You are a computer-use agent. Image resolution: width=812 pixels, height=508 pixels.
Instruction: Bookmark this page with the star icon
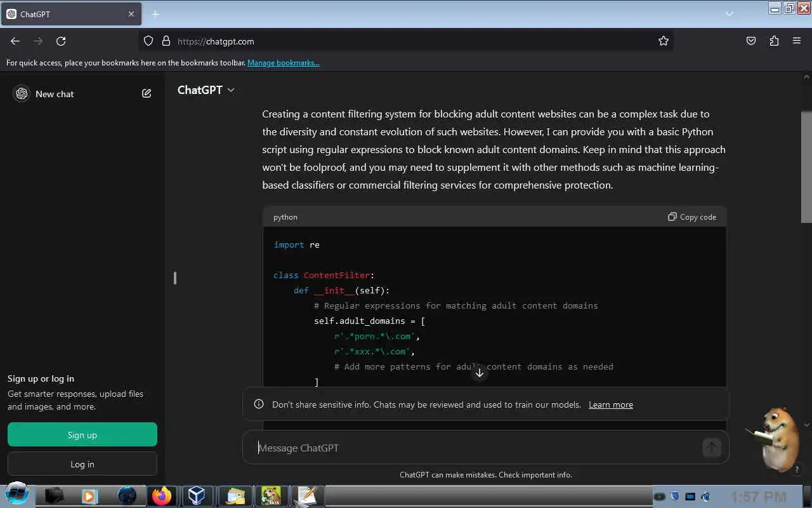(x=664, y=41)
